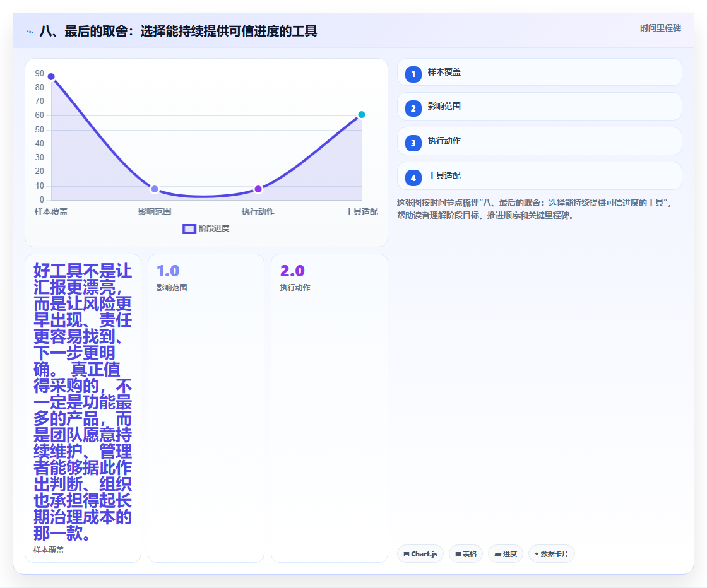The image size is (707, 588).
Task: Click the number 1 badge for 样本覆盖
Action: click(413, 74)
